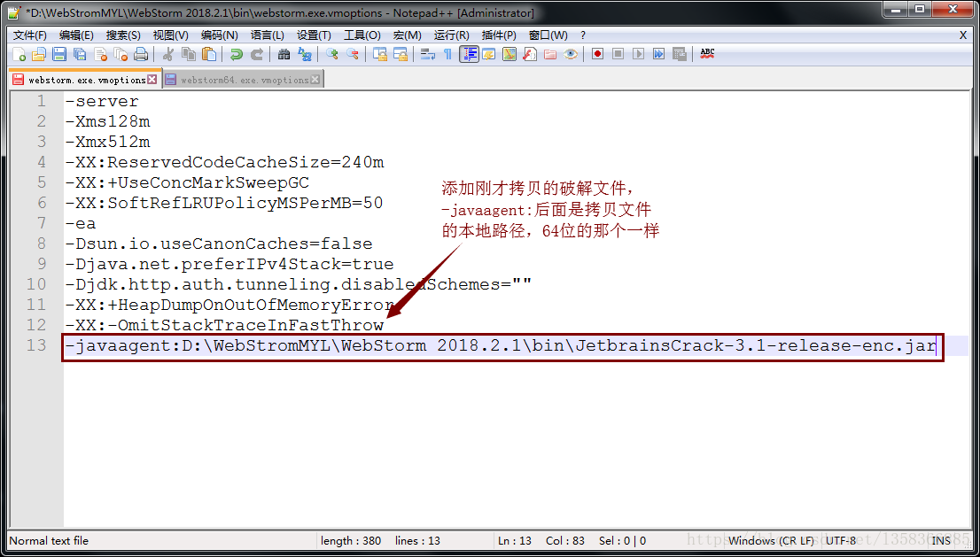Open the 搜索(S) menu

(123, 35)
